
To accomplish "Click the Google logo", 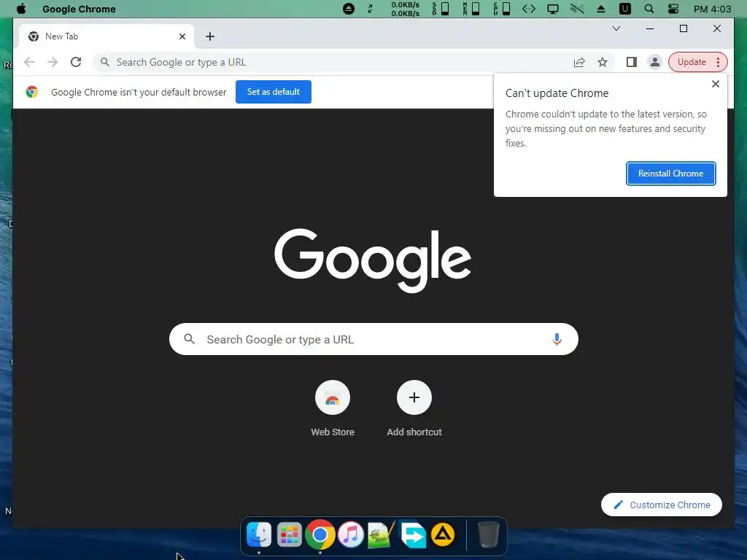I will [x=373, y=260].
